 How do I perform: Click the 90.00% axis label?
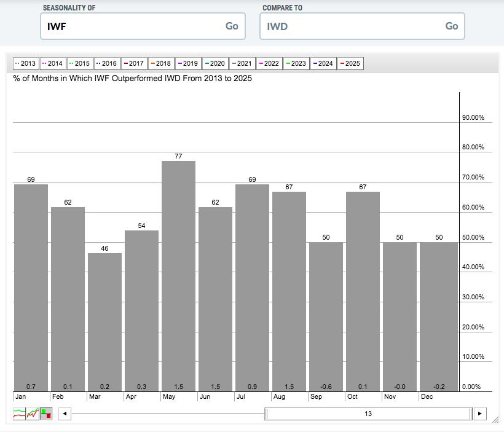pos(473,117)
